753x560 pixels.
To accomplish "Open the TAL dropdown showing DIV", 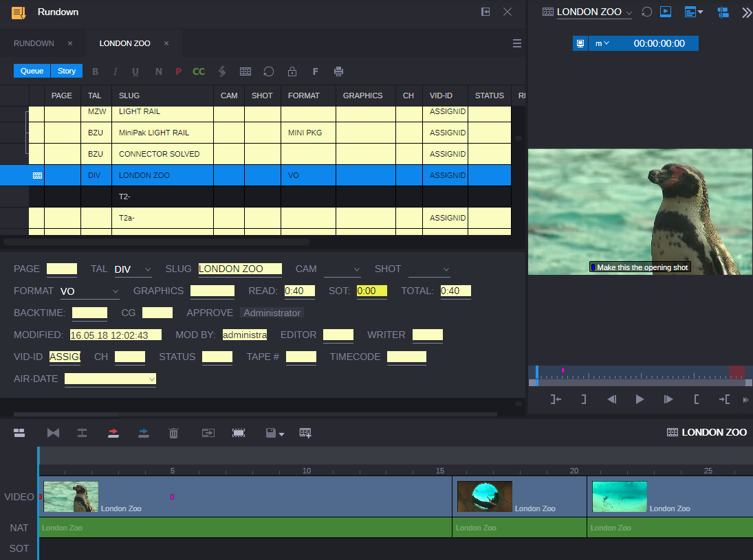I will click(x=133, y=269).
